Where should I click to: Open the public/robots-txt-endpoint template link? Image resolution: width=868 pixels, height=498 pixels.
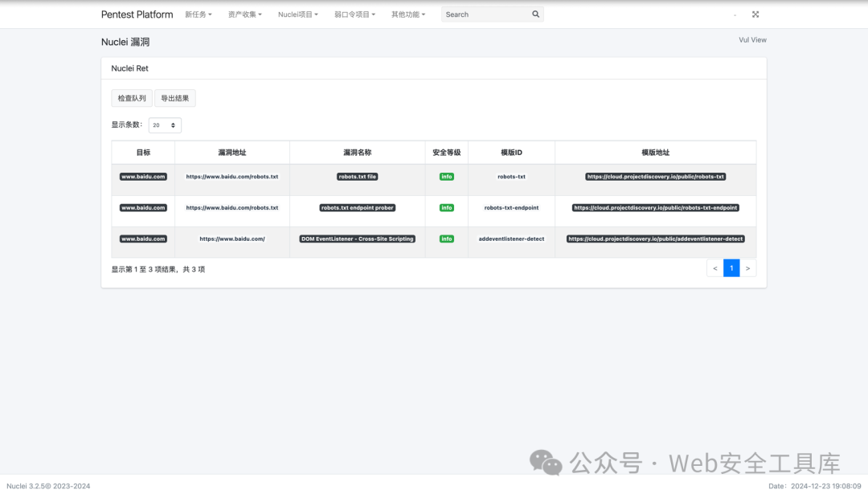[656, 207]
